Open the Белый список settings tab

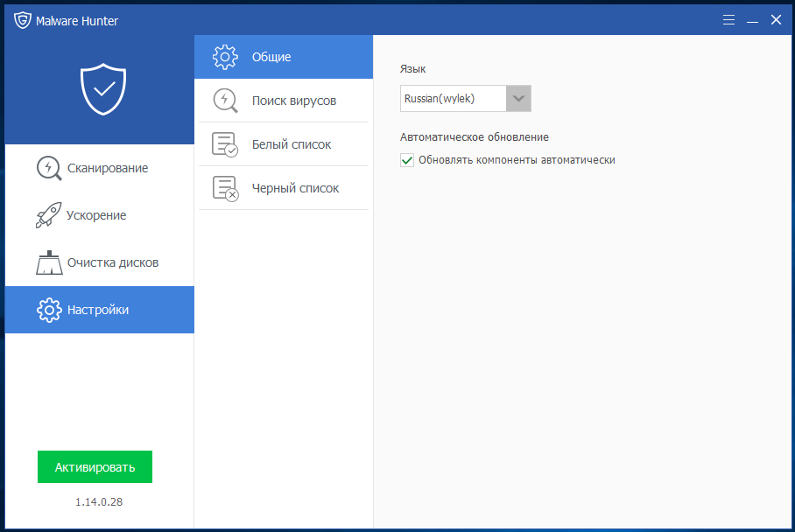coord(284,144)
